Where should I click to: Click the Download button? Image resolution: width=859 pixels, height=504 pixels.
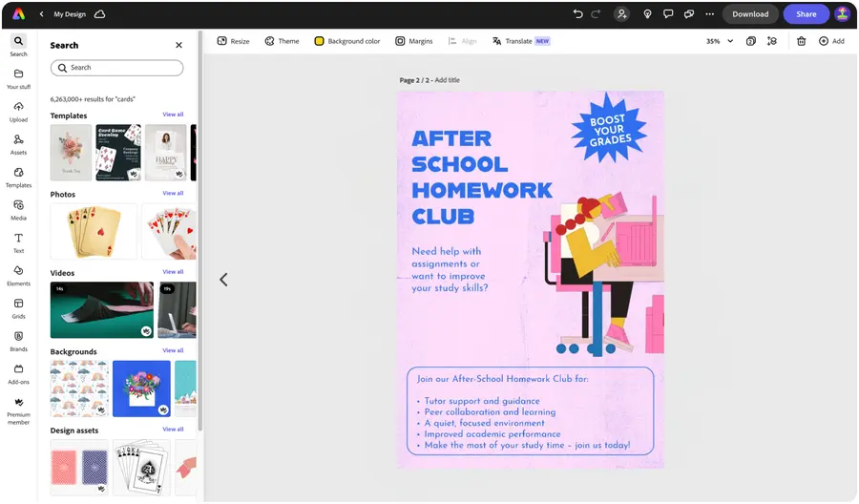[x=750, y=14]
